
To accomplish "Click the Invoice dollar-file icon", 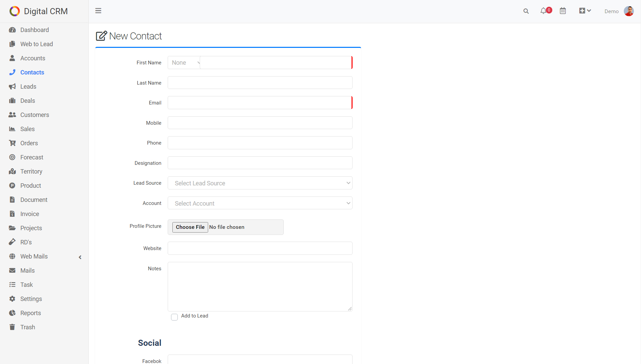I will click(12, 214).
